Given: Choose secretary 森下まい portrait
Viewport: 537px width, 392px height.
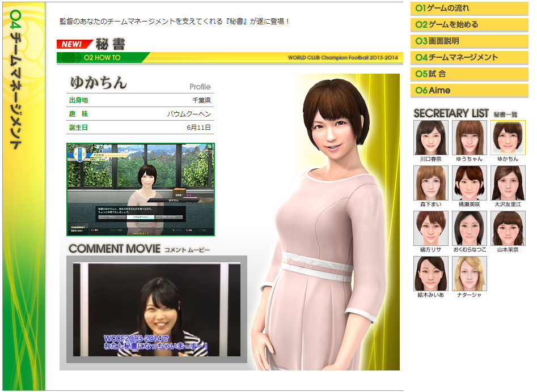Looking at the screenshot, I should click(430, 183).
